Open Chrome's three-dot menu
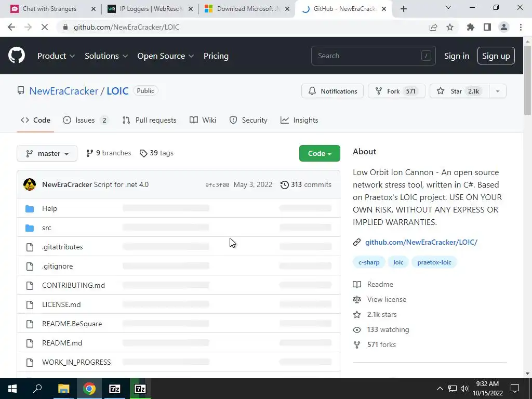This screenshot has height=399, width=532. point(521,27)
